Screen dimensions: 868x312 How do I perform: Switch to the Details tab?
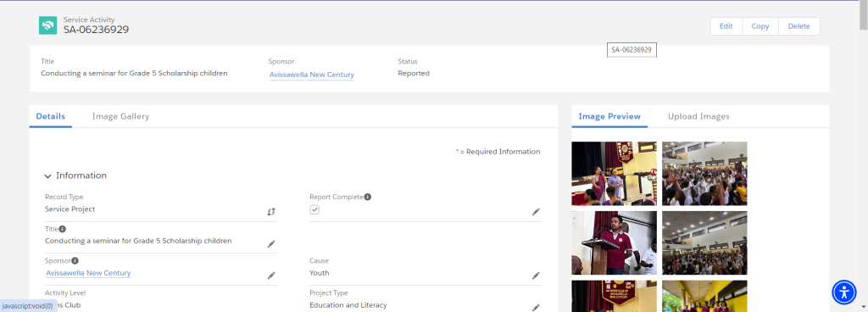coord(50,116)
